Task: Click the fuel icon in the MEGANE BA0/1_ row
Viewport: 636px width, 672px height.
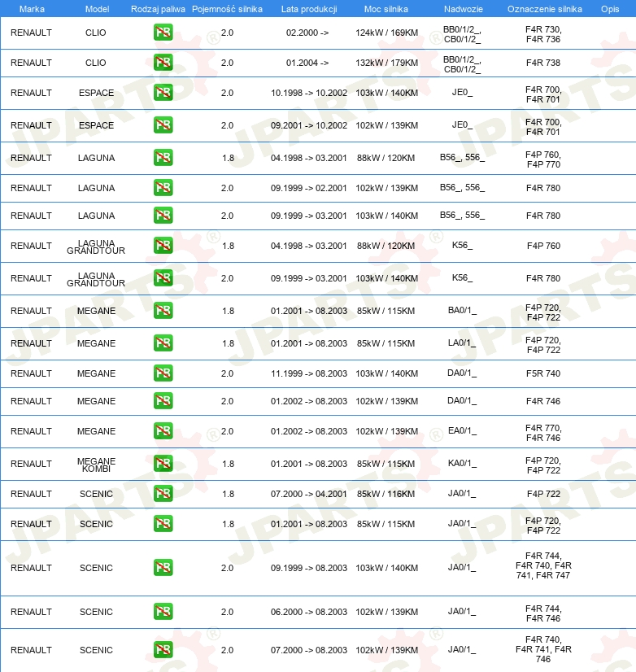Action: pyautogui.click(x=163, y=311)
